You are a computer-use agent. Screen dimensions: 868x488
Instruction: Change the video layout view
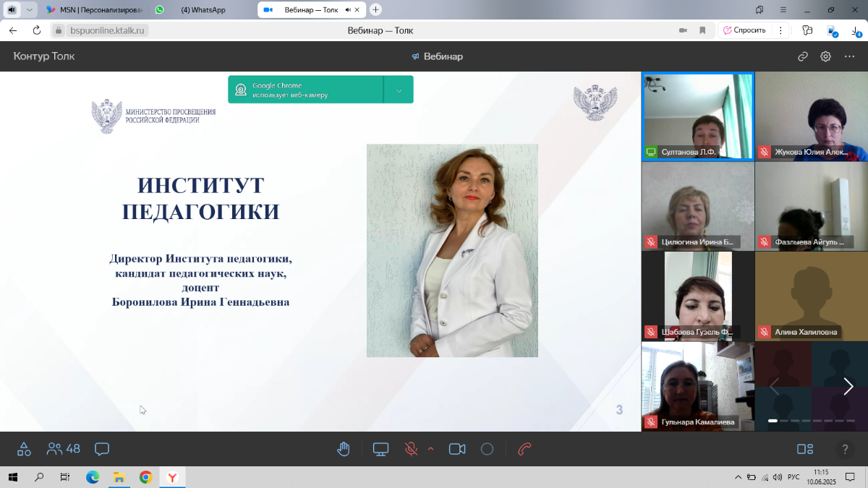click(x=805, y=449)
